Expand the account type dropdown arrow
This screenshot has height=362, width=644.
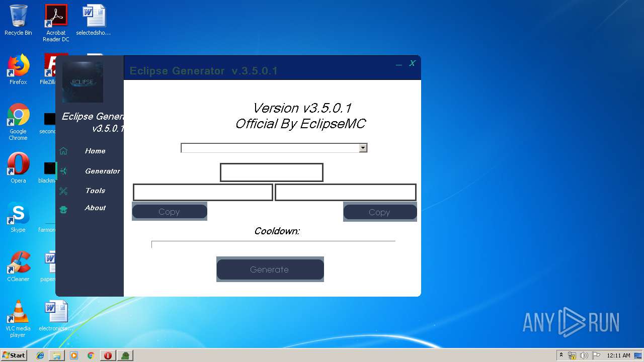[363, 148]
